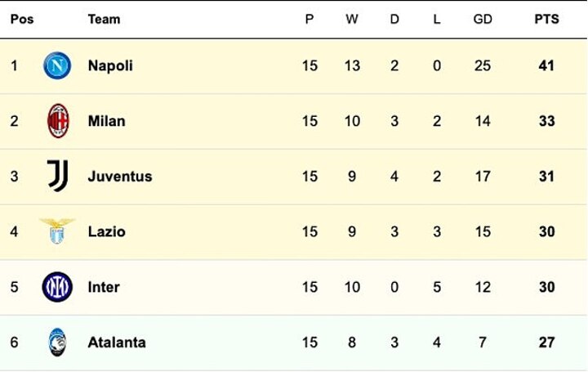Click the Juventus team name
This screenshot has width=588, height=372.
coord(120,176)
